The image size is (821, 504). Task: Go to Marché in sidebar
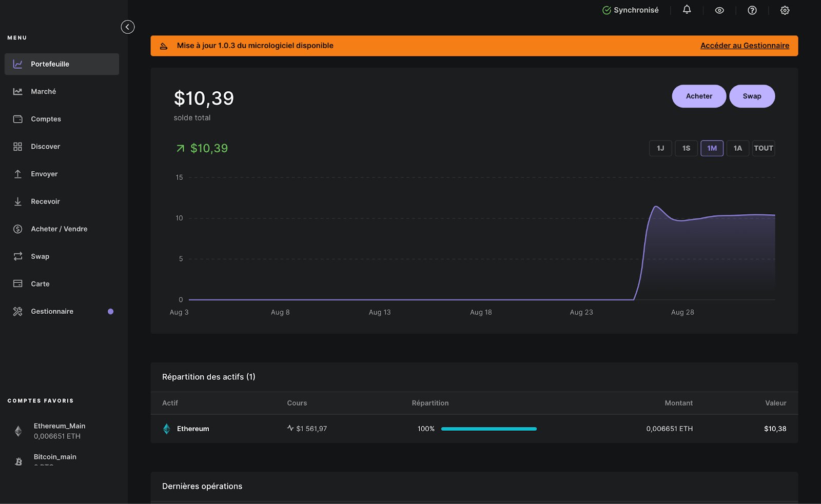pyautogui.click(x=43, y=91)
